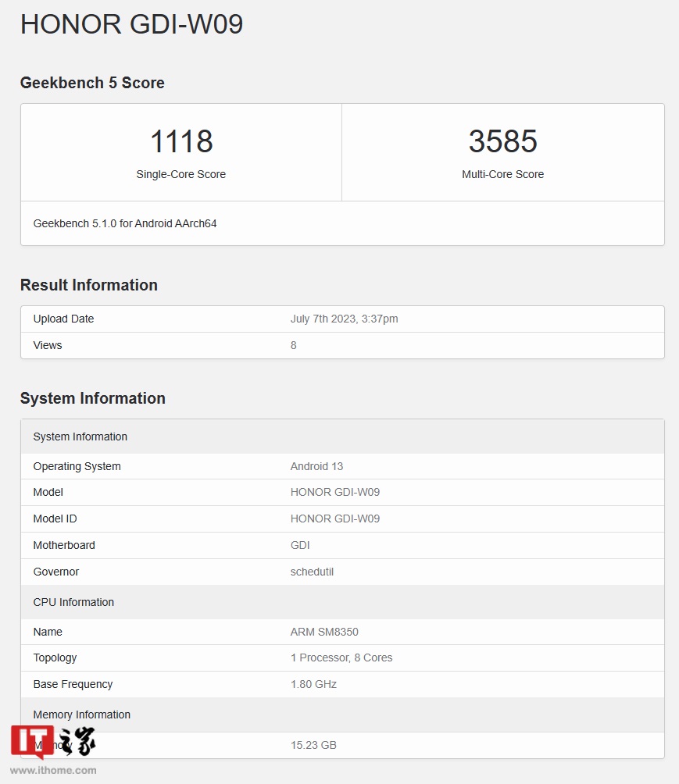Viewport: 679px width, 784px height.
Task: Click the Base Frequency 1.80 GHz row
Action: click(x=342, y=684)
